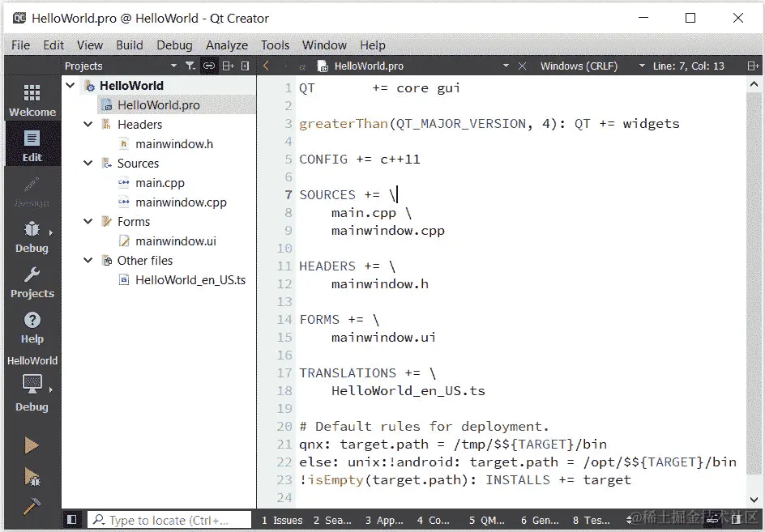
Task: Open the View menu
Action: tap(90, 45)
